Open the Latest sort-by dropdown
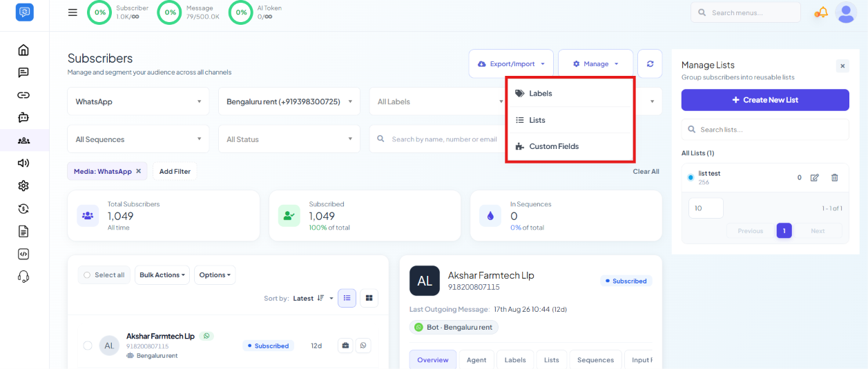This screenshot has height=369, width=868. click(x=314, y=298)
